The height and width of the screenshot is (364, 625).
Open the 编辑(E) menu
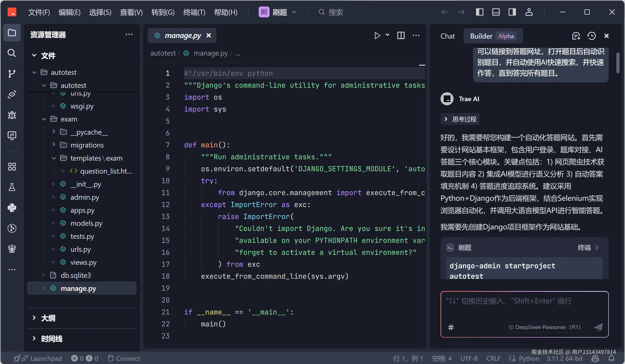tap(69, 12)
